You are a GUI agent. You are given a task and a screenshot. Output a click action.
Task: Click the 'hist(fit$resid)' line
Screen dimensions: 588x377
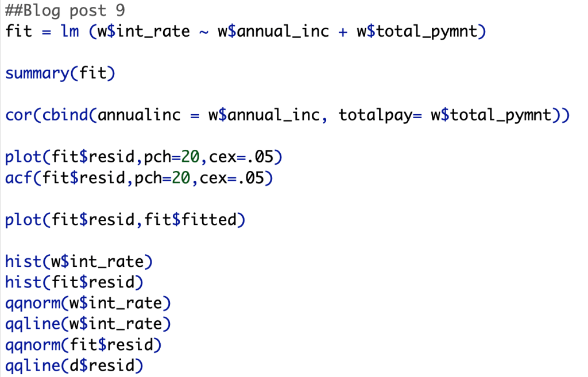tap(74, 282)
